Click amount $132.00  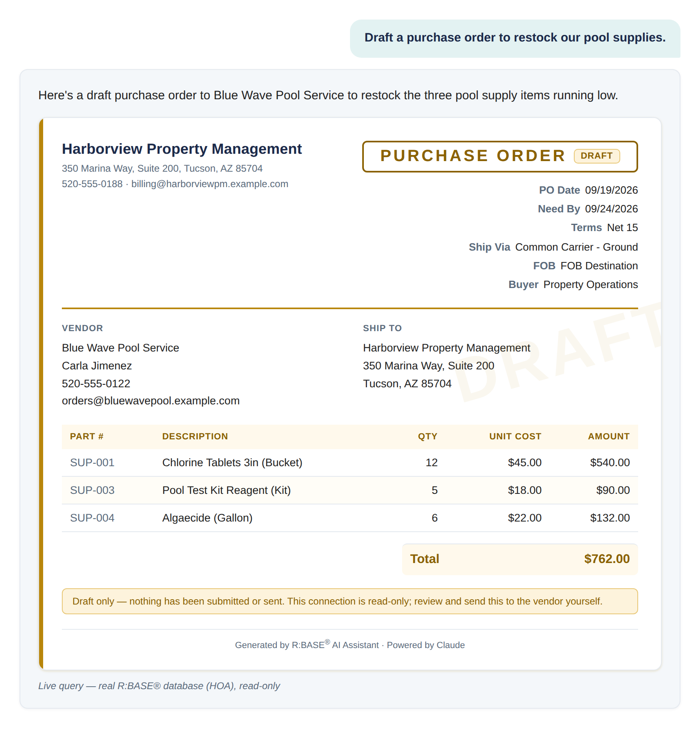(610, 518)
